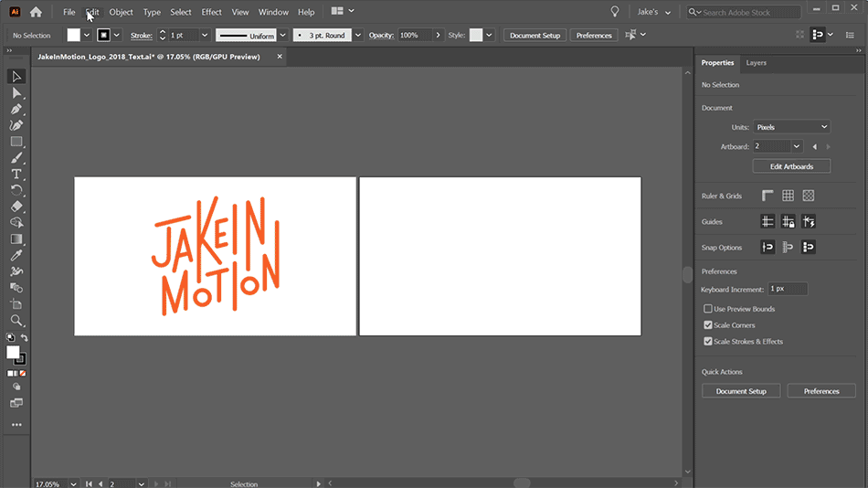This screenshot has height=488, width=868.
Task: Select the Pen tool
Action: [16, 109]
